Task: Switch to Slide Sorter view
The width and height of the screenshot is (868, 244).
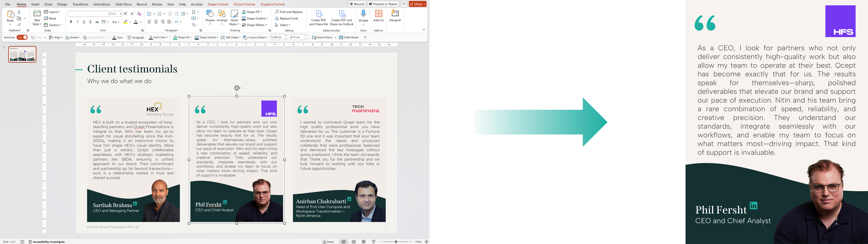Action: click(353, 242)
